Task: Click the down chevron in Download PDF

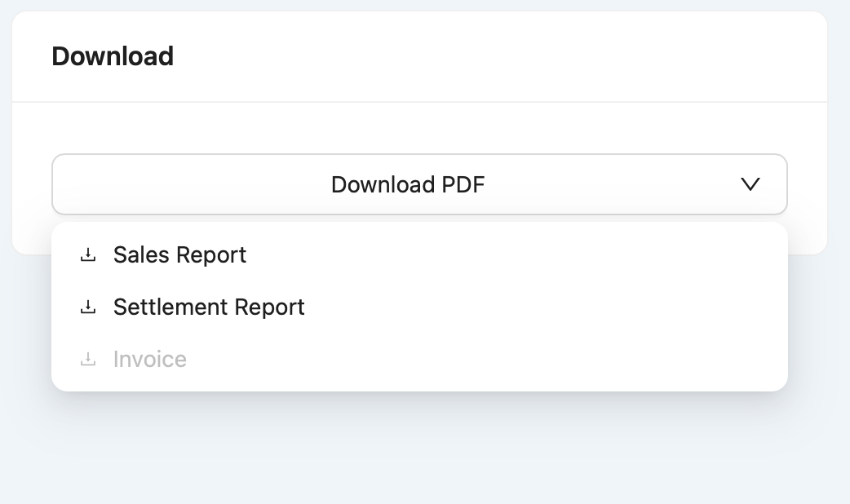Action: click(750, 184)
